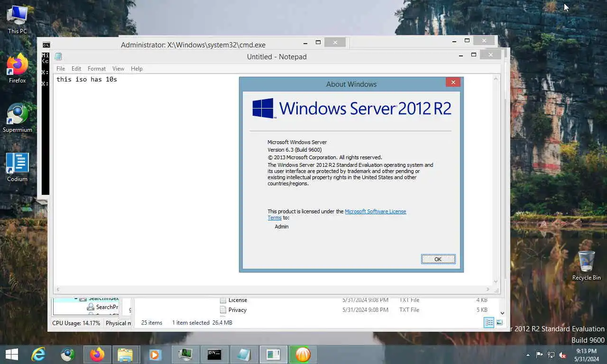Open the taskbar clock and date
The image size is (607, 364).
pyautogui.click(x=587, y=355)
